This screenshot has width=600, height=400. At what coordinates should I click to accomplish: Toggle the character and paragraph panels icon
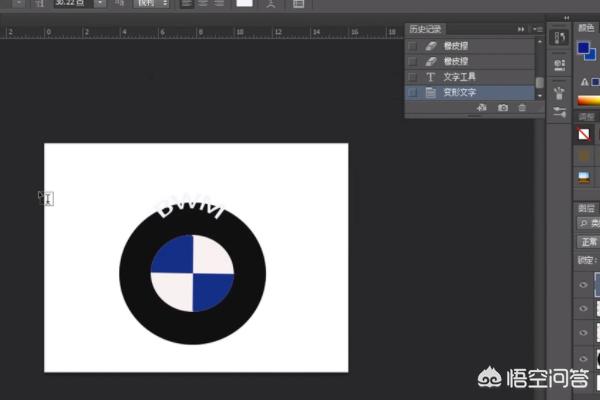(298, 4)
